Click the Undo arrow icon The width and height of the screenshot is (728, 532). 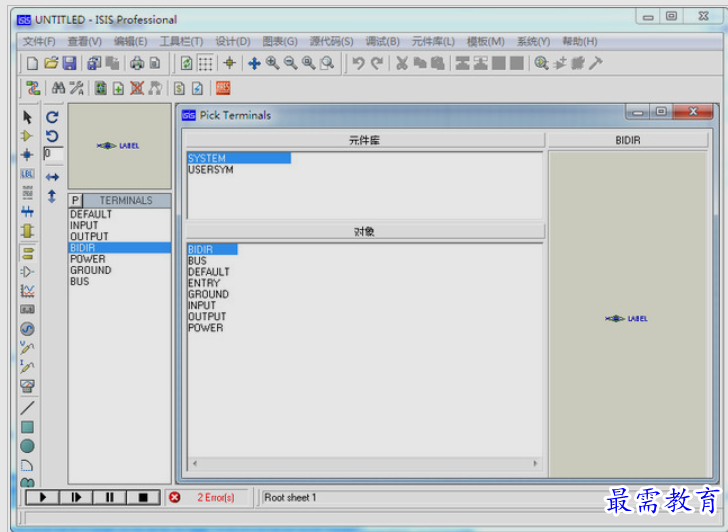(358, 63)
